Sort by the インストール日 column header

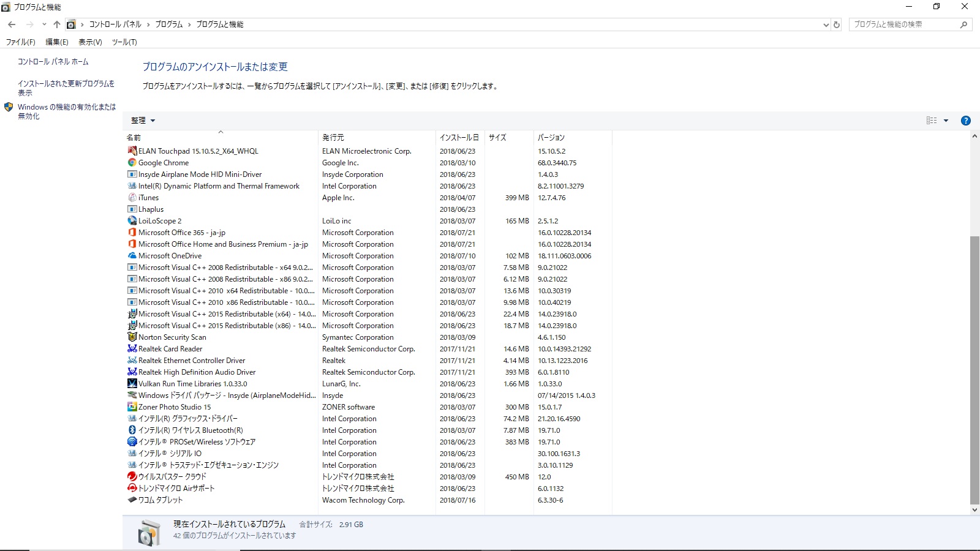pyautogui.click(x=460, y=138)
